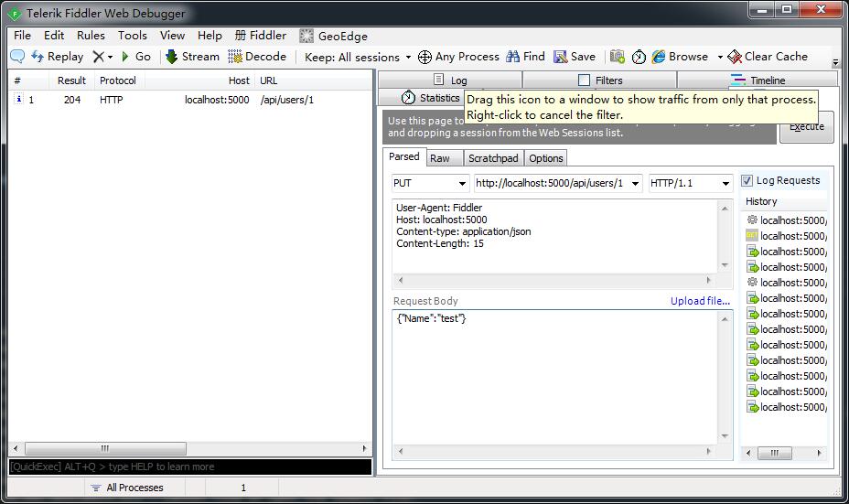Open the request URL dropdown arrow
The height and width of the screenshot is (504, 849).
[x=635, y=184]
